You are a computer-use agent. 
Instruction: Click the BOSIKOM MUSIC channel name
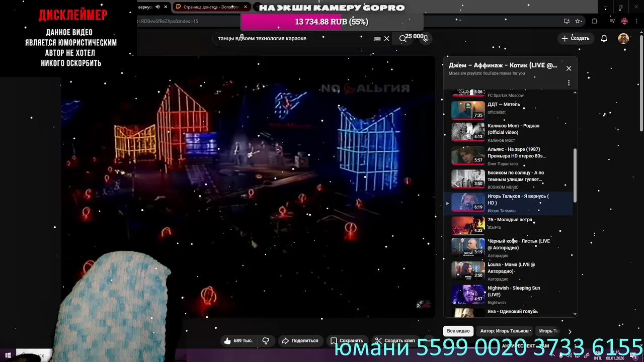[x=503, y=187]
